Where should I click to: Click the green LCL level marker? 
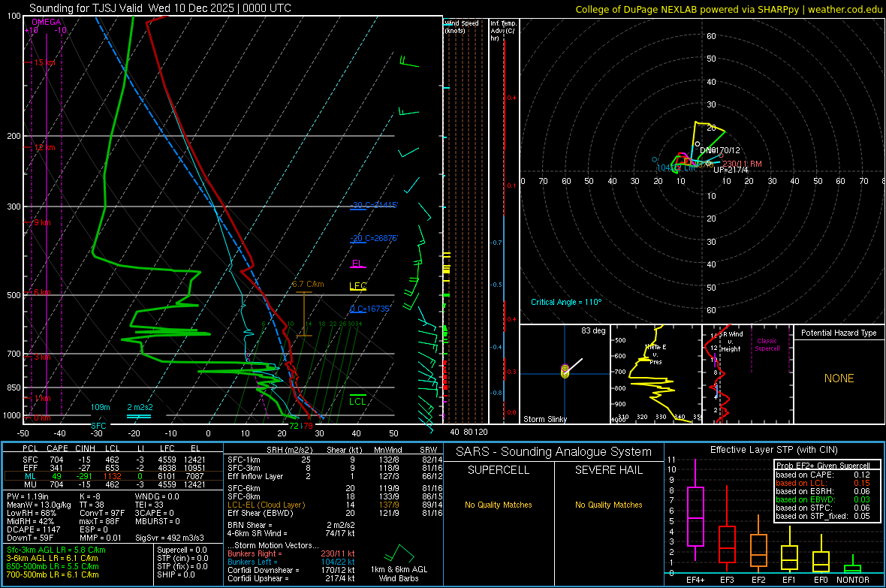click(357, 401)
